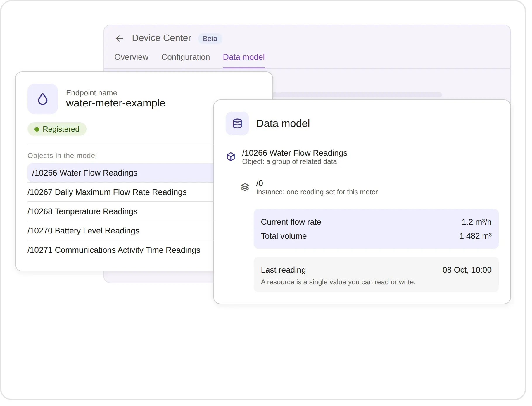
Task: Click the /10266 Water Flow Readings heading in Data model card
Action: 295,153
